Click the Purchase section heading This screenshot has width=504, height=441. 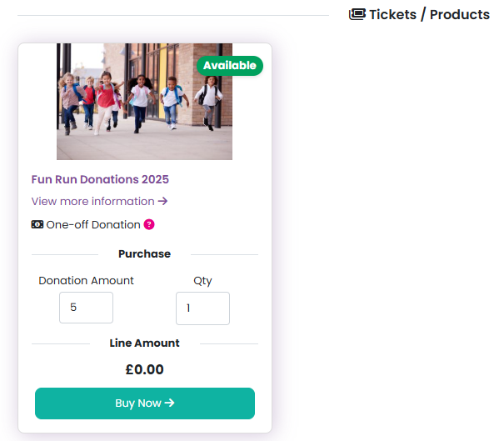click(x=145, y=254)
